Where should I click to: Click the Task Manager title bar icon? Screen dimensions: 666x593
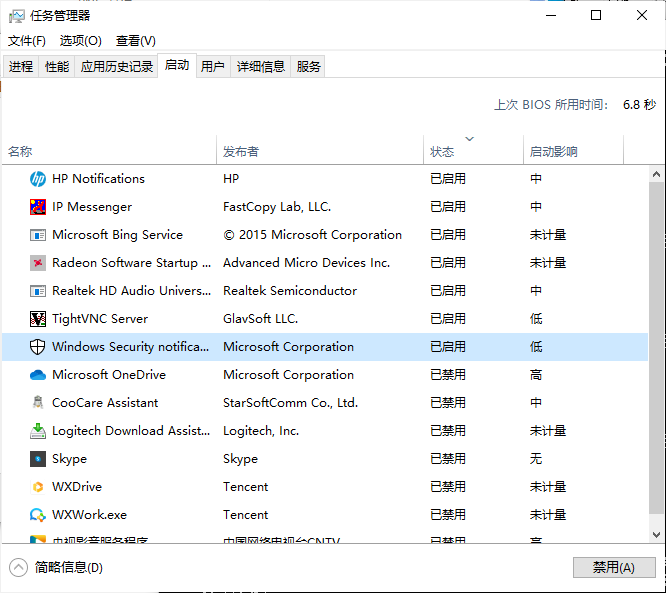click(x=17, y=16)
